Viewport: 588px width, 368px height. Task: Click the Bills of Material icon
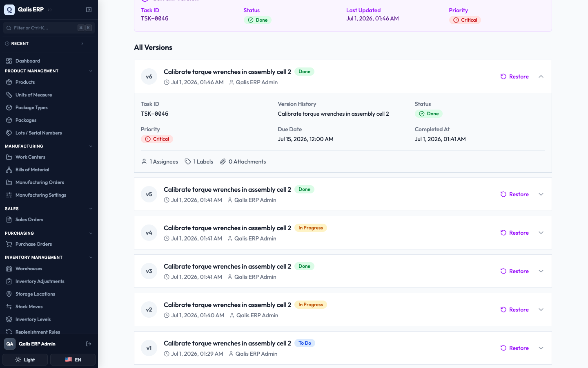tap(9, 170)
